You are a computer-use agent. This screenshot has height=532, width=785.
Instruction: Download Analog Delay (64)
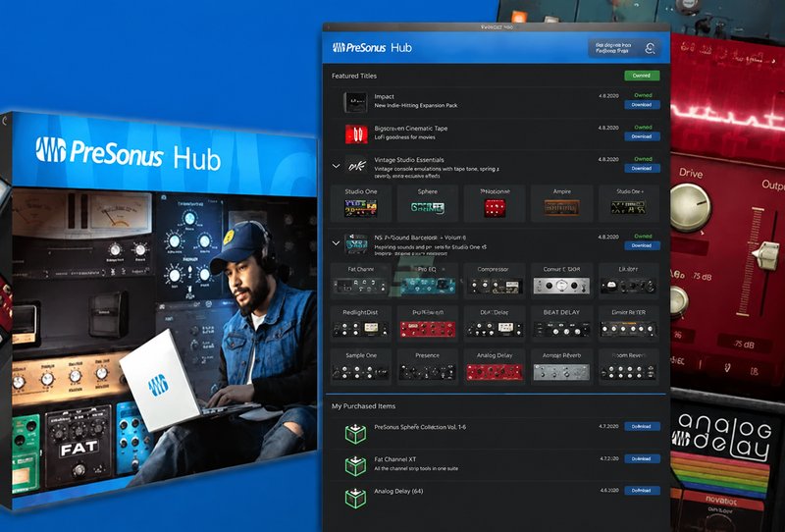[x=642, y=491]
